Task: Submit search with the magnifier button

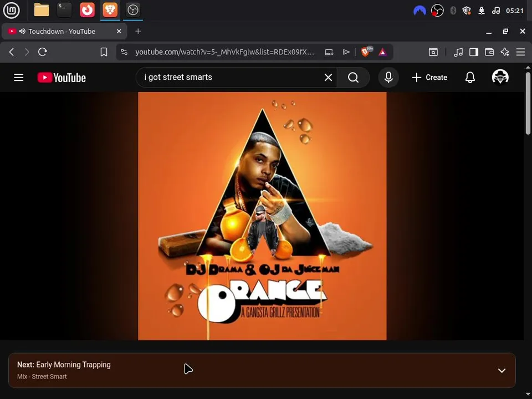Action: pyautogui.click(x=353, y=78)
